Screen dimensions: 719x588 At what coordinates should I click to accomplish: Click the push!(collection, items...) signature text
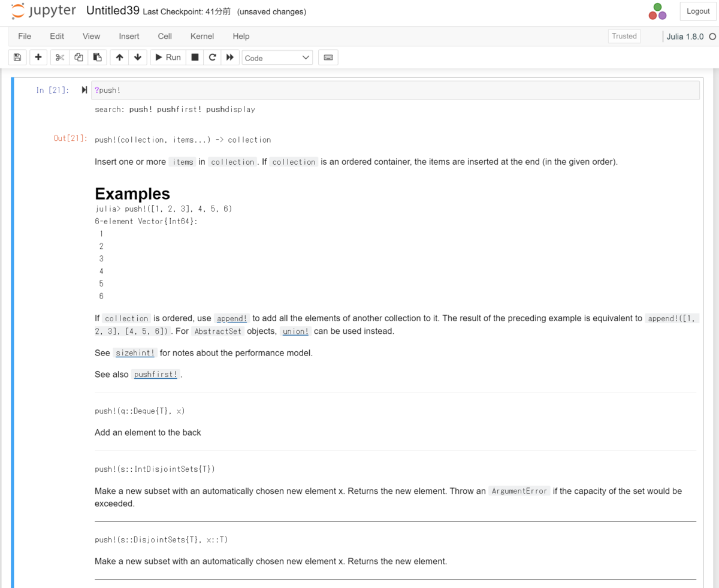click(183, 140)
